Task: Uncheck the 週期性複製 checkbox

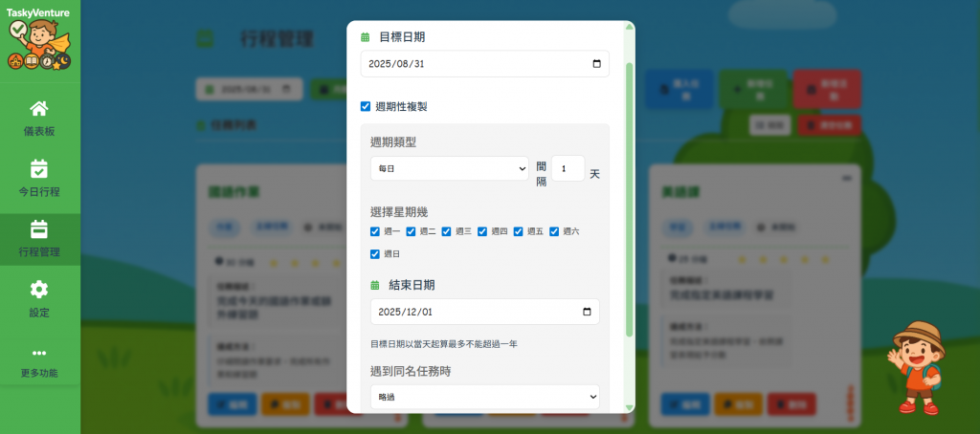Action: [366, 107]
